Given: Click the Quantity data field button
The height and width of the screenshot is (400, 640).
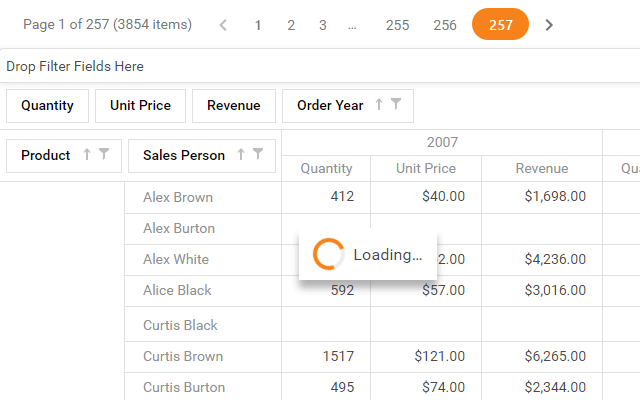Looking at the screenshot, I should 47,105.
